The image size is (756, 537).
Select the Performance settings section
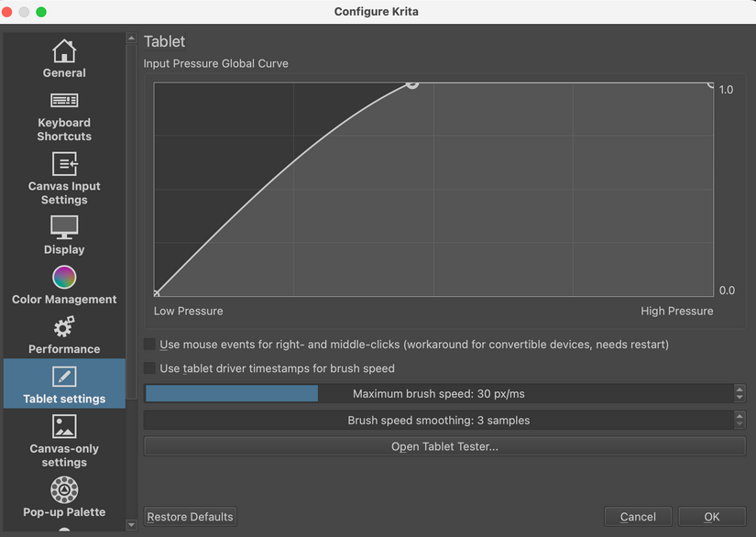point(63,334)
